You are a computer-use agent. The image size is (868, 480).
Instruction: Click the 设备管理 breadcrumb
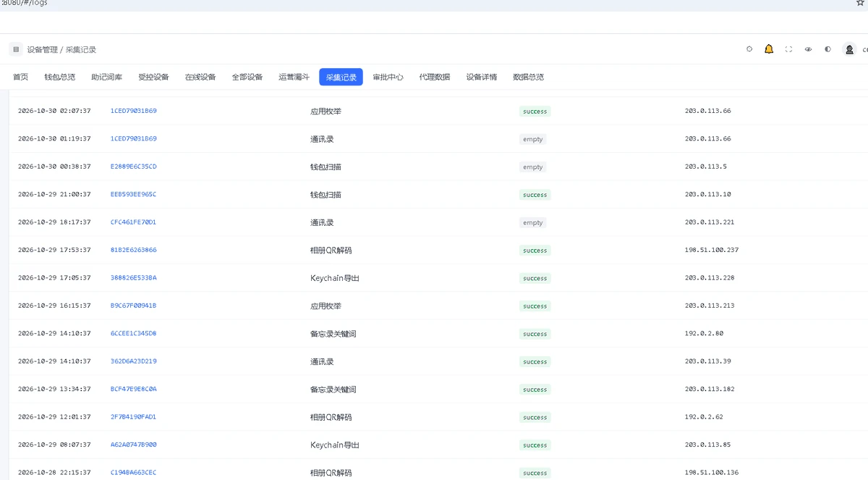[x=43, y=50]
